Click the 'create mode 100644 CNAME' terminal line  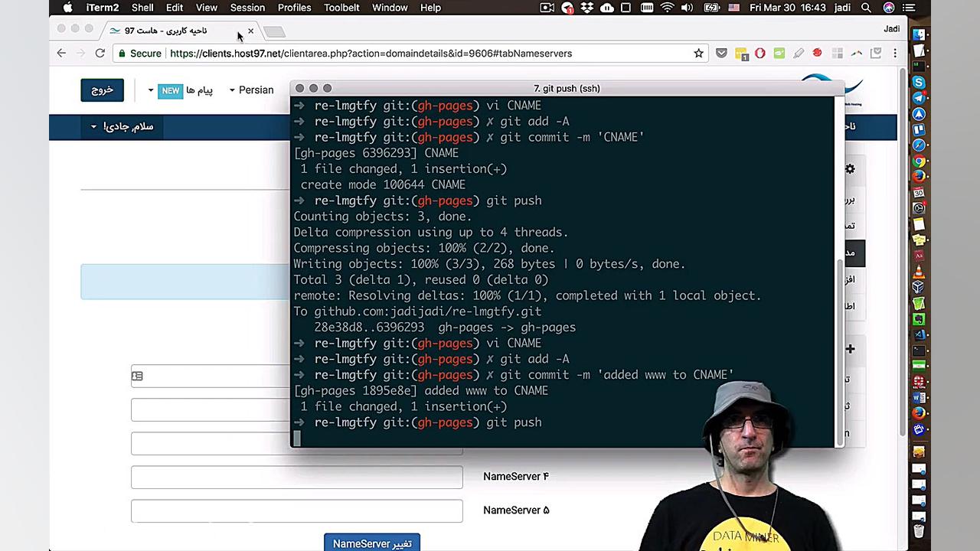tap(383, 184)
